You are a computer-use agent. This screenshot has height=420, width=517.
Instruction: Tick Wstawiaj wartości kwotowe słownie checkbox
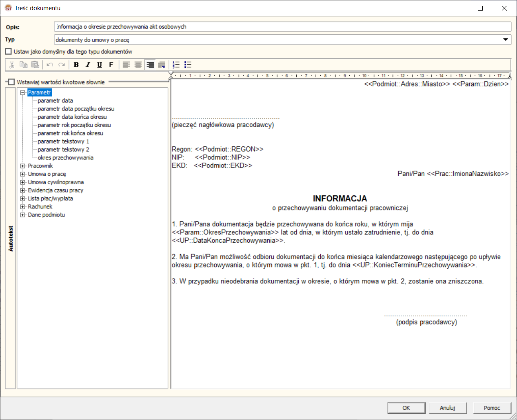coord(11,82)
